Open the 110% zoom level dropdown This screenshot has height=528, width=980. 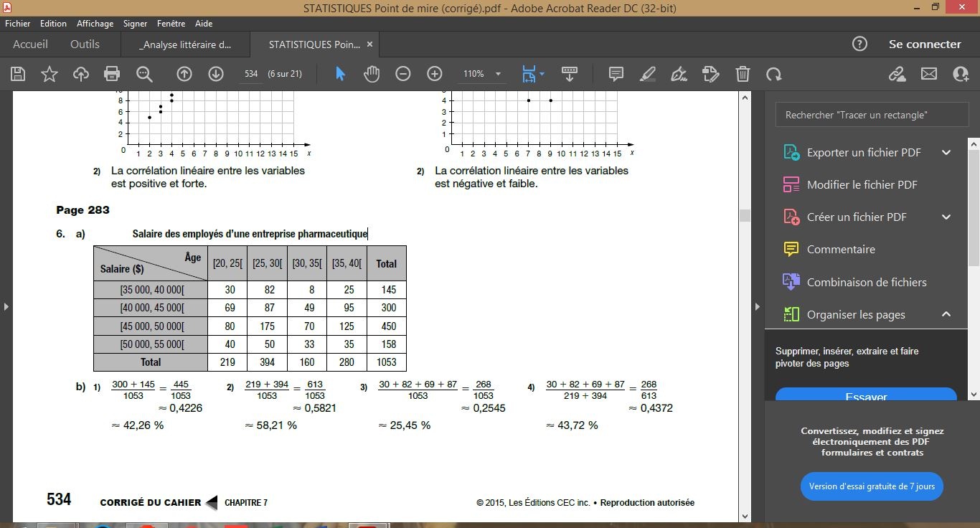[x=498, y=74]
